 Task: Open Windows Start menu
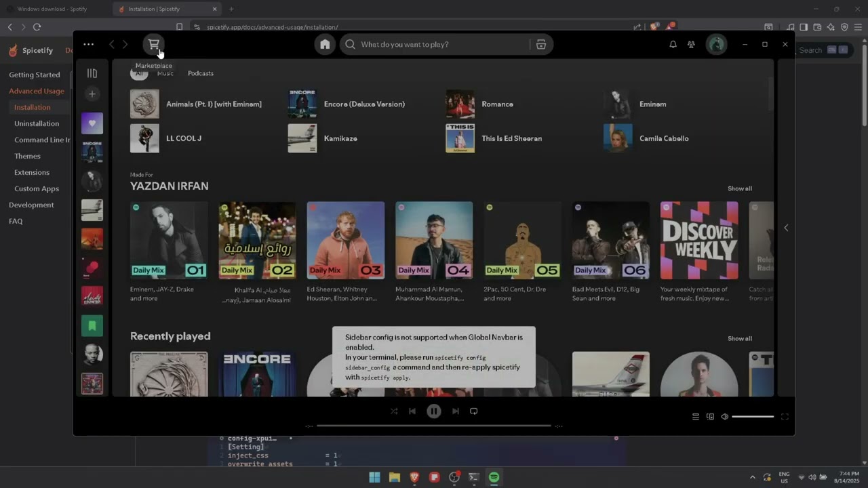point(374,477)
